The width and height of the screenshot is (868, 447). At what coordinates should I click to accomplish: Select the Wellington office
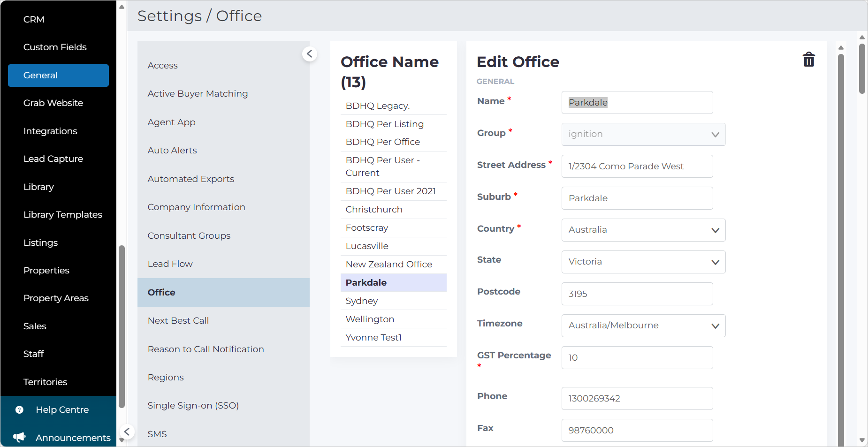point(393,319)
